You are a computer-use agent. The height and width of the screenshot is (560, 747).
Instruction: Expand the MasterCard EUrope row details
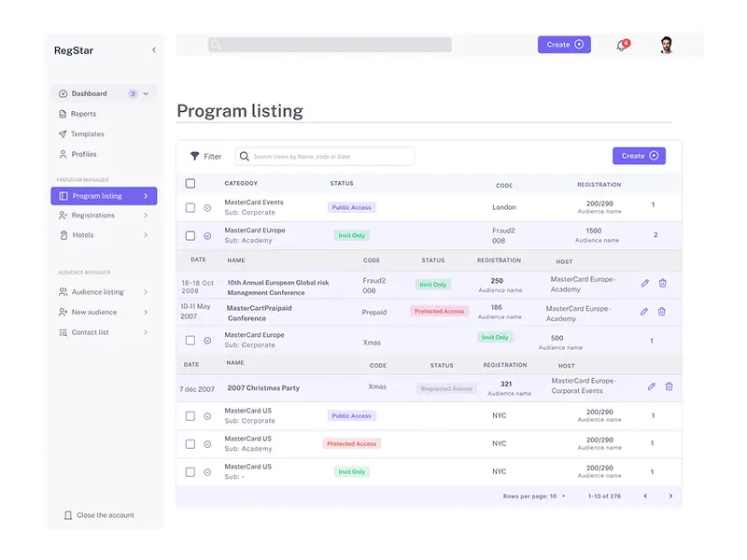pos(208,235)
